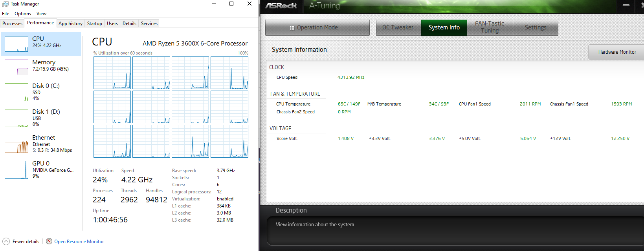
Task: Click the CPU Speed value 4313.92 MHz
Action: click(351, 77)
